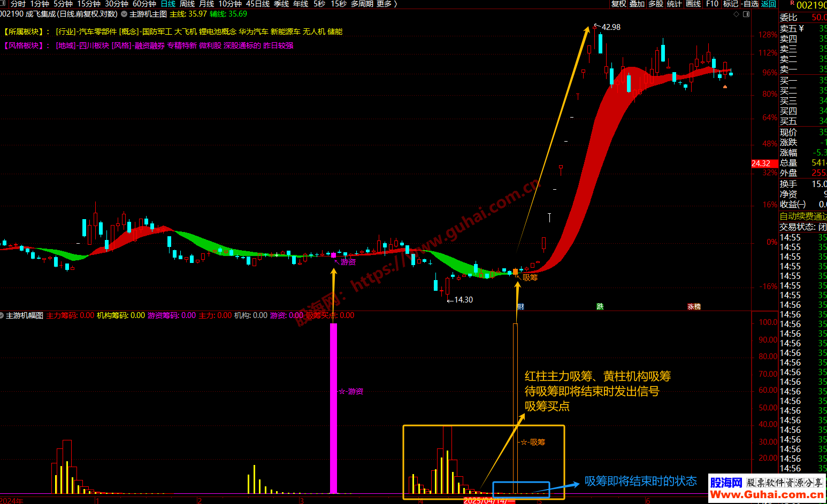Open the 多周期 multi-period view
This screenshot has height=504, width=827.
point(362,4)
